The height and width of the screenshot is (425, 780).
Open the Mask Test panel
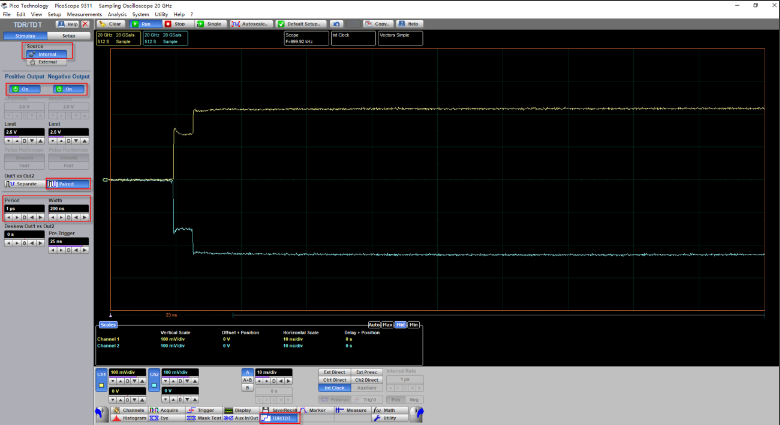203,418
